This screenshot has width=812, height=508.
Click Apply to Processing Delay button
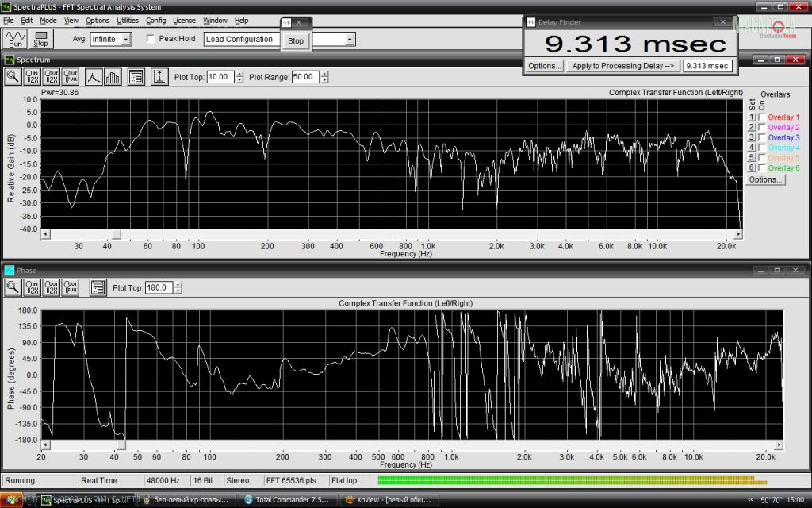pyautogui.click(x=623, y=66)
